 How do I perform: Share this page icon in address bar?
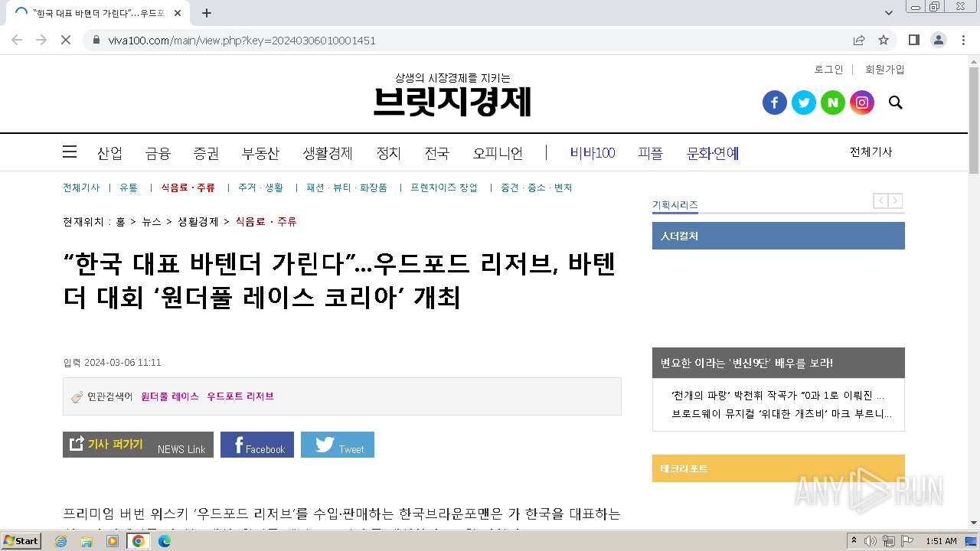tap(859, 40)
